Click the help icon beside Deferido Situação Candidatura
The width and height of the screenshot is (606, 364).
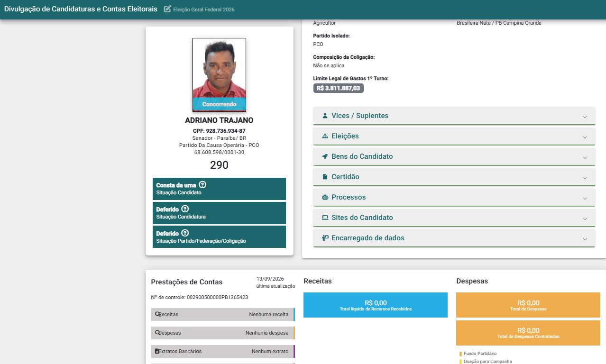(185, 209)
